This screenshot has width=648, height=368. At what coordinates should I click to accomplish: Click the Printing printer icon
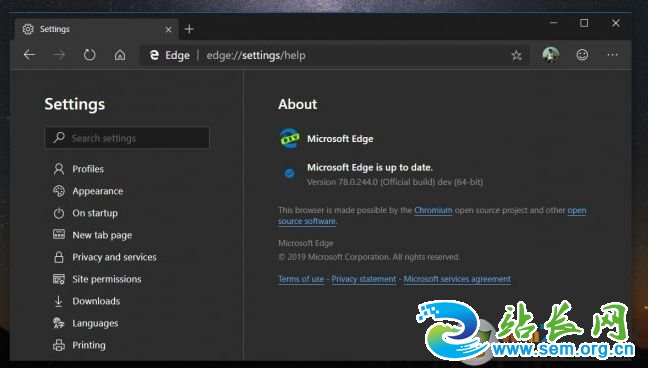click(59, 345)
